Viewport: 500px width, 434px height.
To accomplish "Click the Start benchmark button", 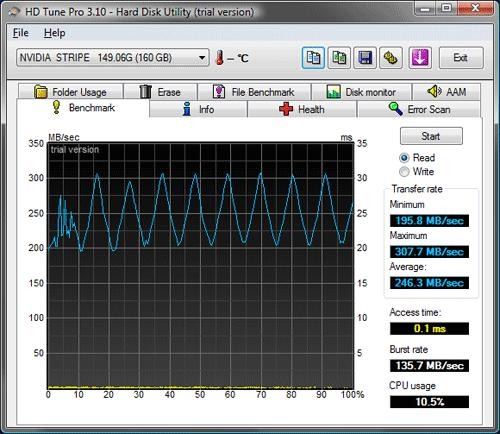I will click(431, 136).
